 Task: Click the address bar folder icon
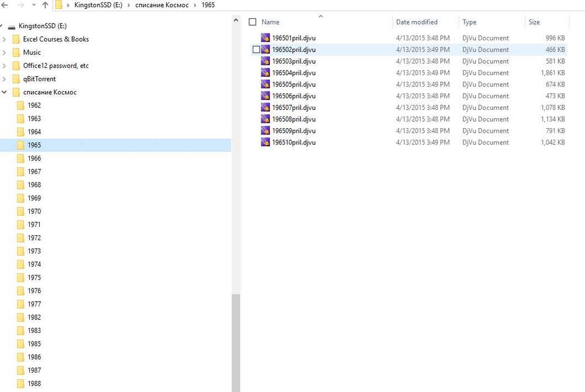click(x=58, y=5)
